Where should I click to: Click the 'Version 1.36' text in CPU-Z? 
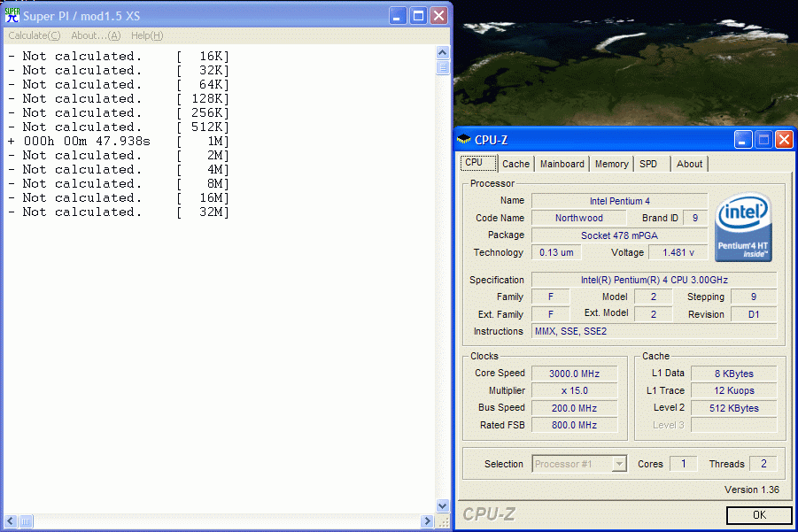coord(752,490)
